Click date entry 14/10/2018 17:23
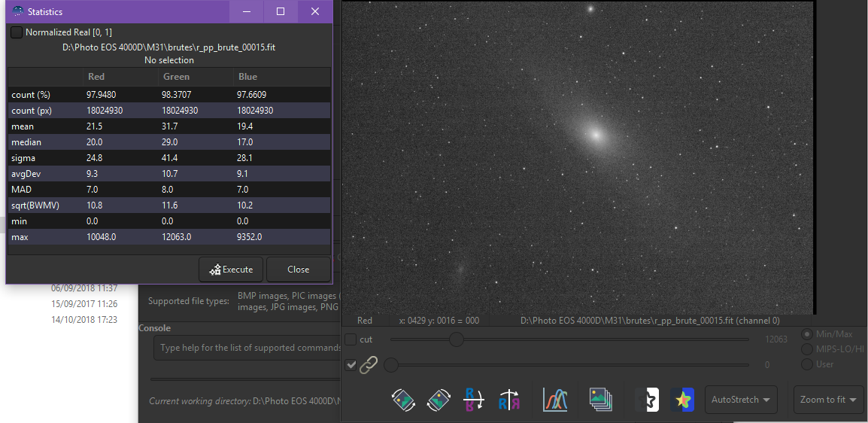Screen dimensions: 868x423 coord(84,319)
